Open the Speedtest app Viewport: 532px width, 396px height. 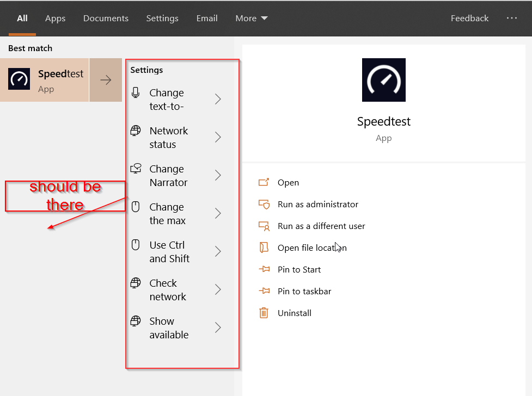(288, 183)
